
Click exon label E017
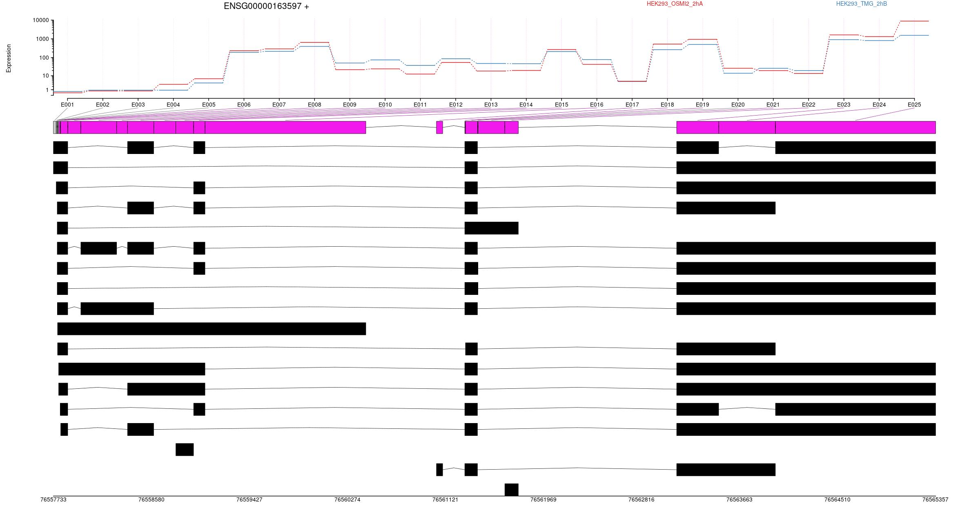(x=632, y=105)
